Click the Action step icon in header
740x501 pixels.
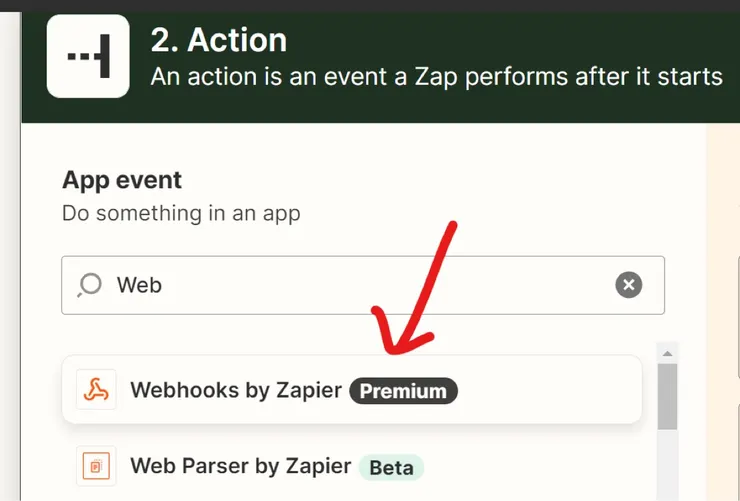tap(88, 56)
